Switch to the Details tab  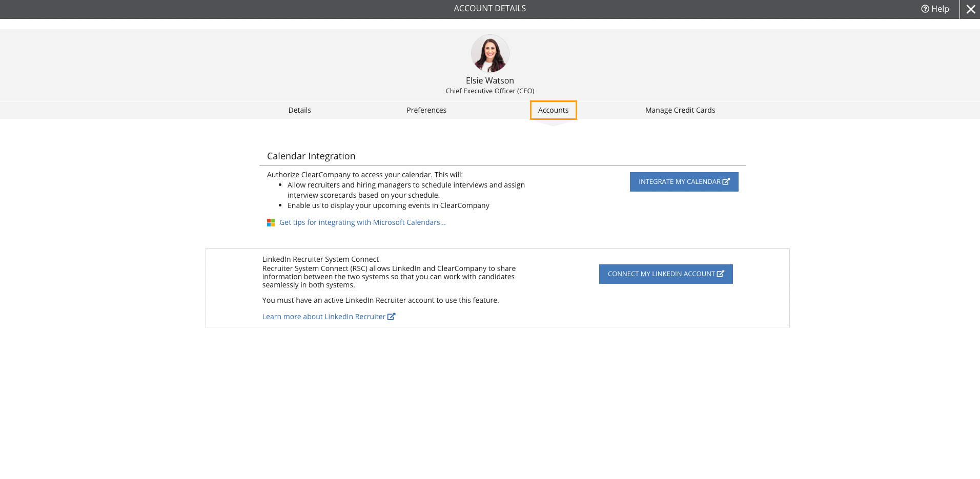click(300, 110)
